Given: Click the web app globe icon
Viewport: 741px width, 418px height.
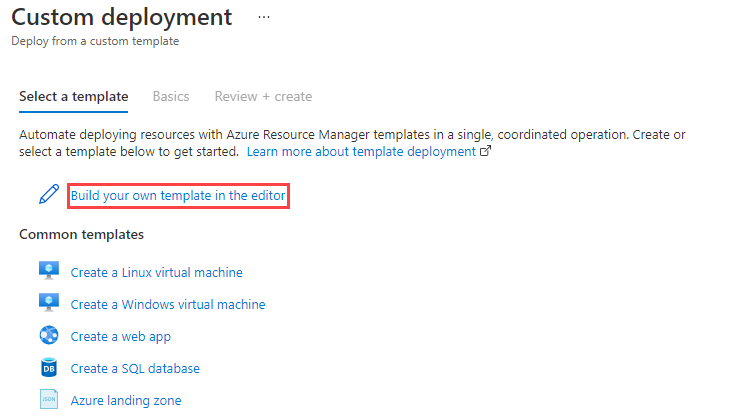Looking at the screenshot, I should tap(49, 335).
